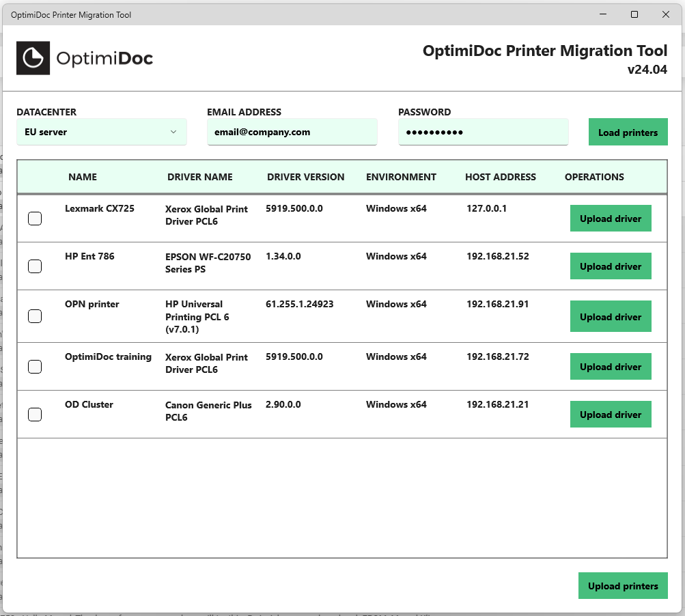This screenshot has width=685, height=616.
Task: Click the HOST ADDRESS column header
Action: (500, 177)
